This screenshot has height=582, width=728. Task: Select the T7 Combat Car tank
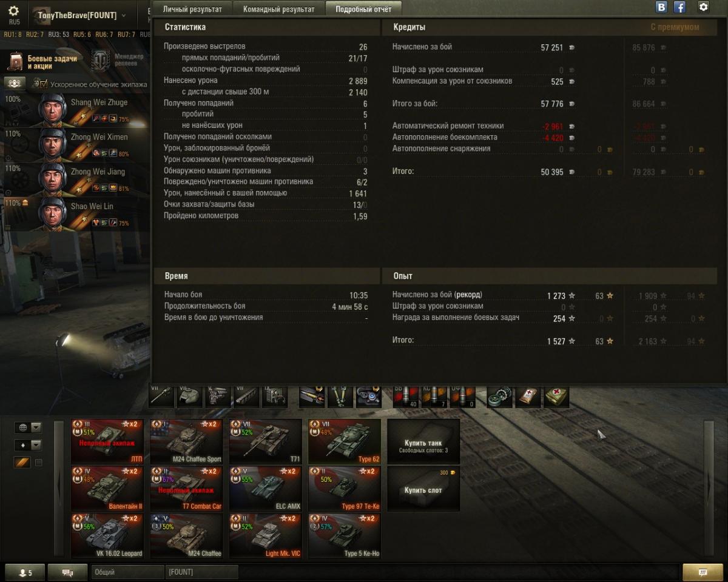click(x=186, y=489)
